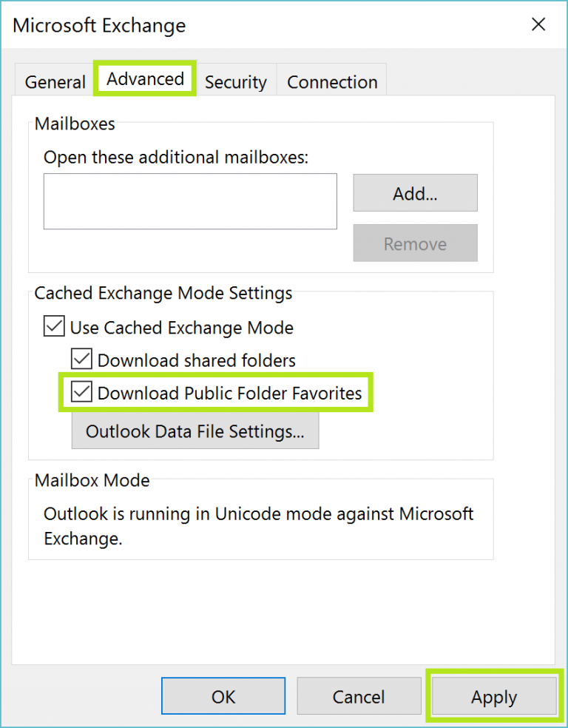
Task: Click inside the additional mailboxes list box
Action: point(189,200)
